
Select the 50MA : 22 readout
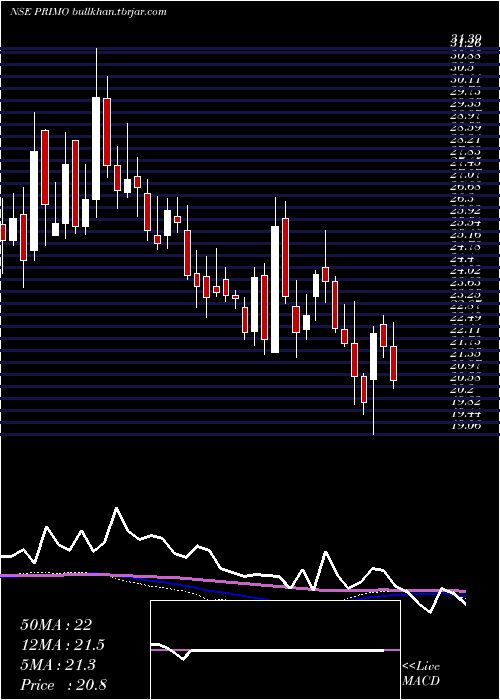pyautogui.click(x=56, y=625)
